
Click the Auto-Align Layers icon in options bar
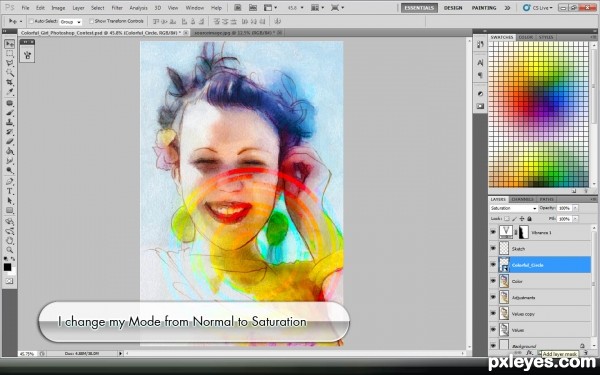tap(278, 21)
